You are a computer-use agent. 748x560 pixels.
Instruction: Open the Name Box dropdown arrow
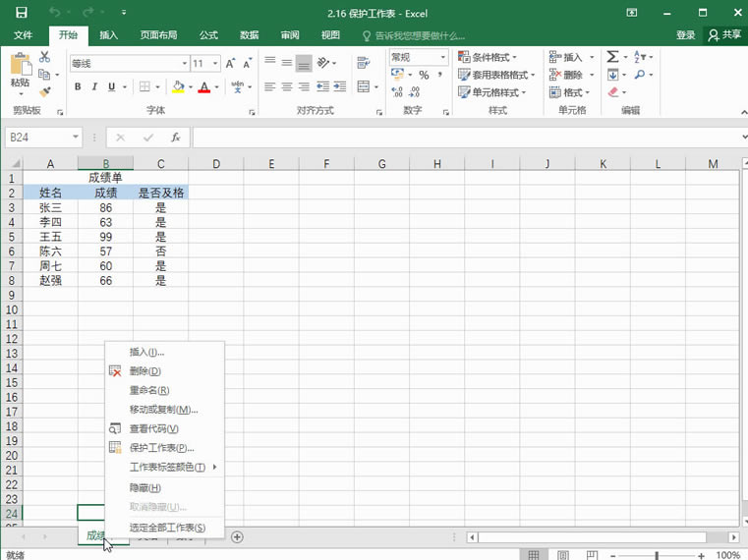pos(76,138)
